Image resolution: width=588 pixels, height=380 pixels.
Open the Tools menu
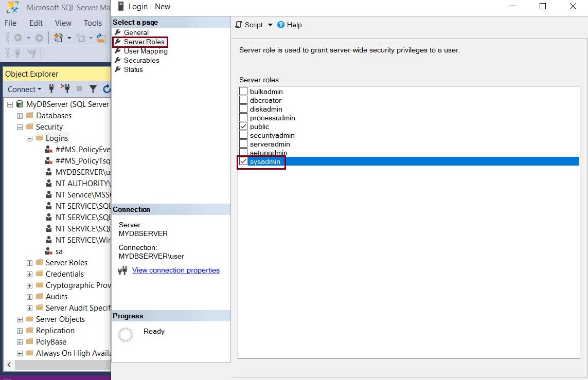[x=93, y=23]
